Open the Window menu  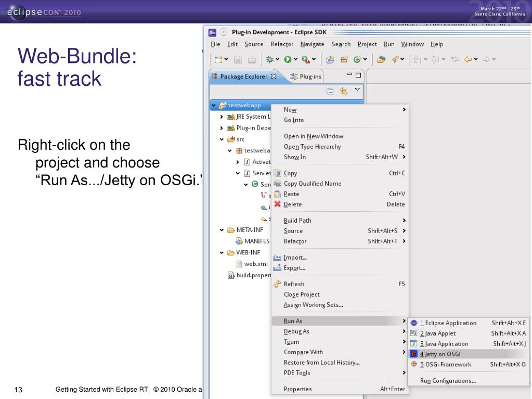tap(412, 44)
